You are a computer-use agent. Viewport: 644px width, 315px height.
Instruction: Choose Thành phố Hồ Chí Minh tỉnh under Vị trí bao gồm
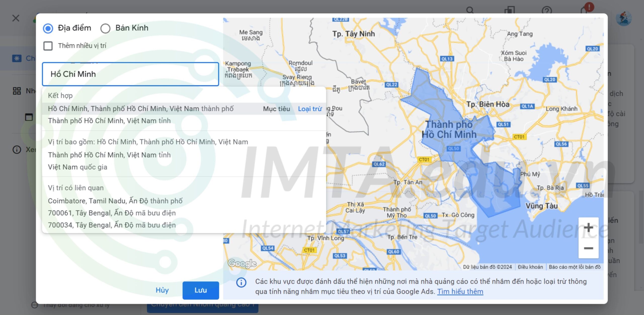click(184, 155)
